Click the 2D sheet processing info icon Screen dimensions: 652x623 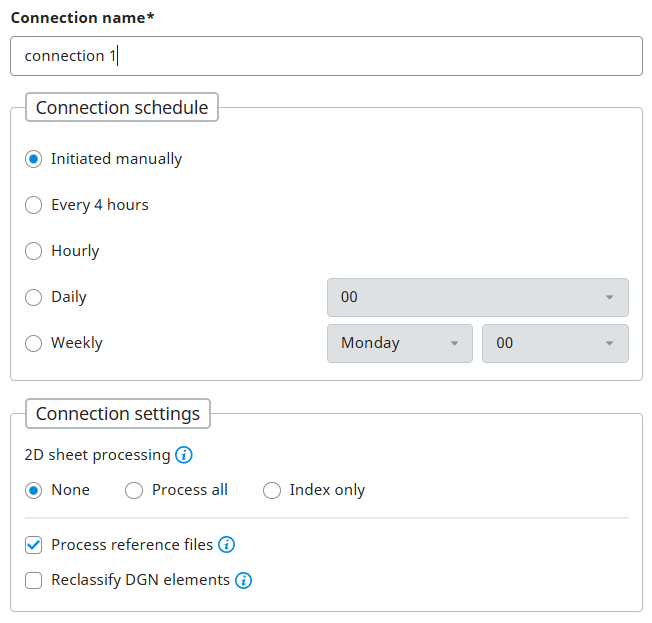pyautogui.click(x=184, y=455)
